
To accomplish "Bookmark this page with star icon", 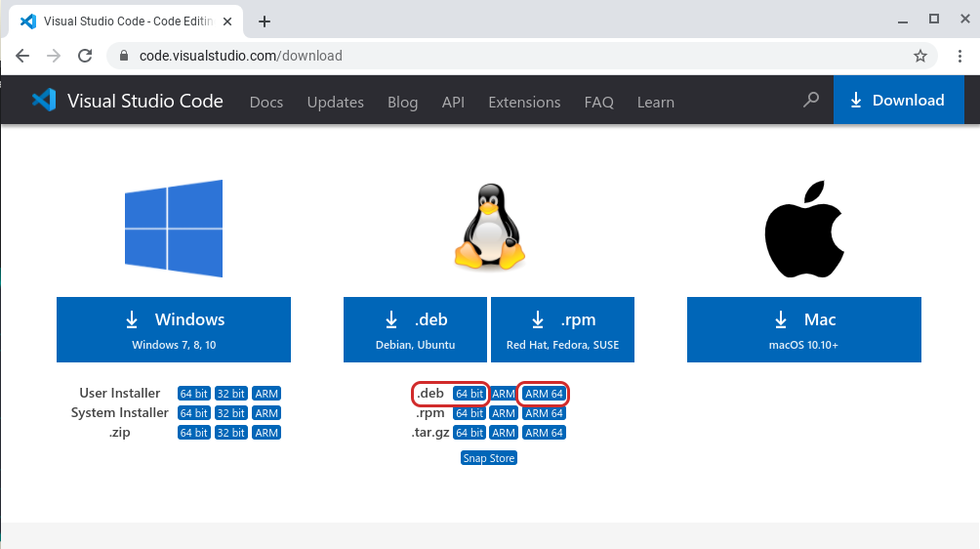I will click(919, 56).
